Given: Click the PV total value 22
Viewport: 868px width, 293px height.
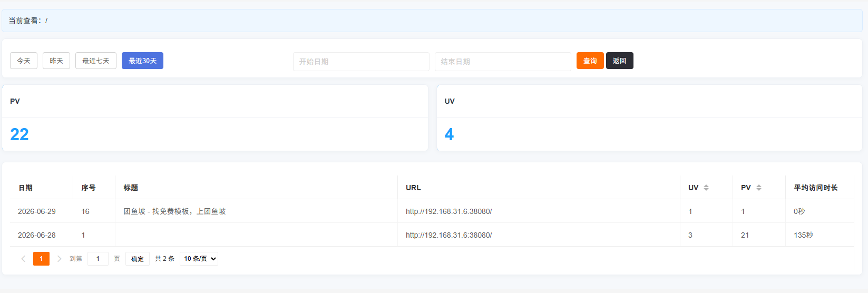Looking at the screenshot, I should (19, 134).
